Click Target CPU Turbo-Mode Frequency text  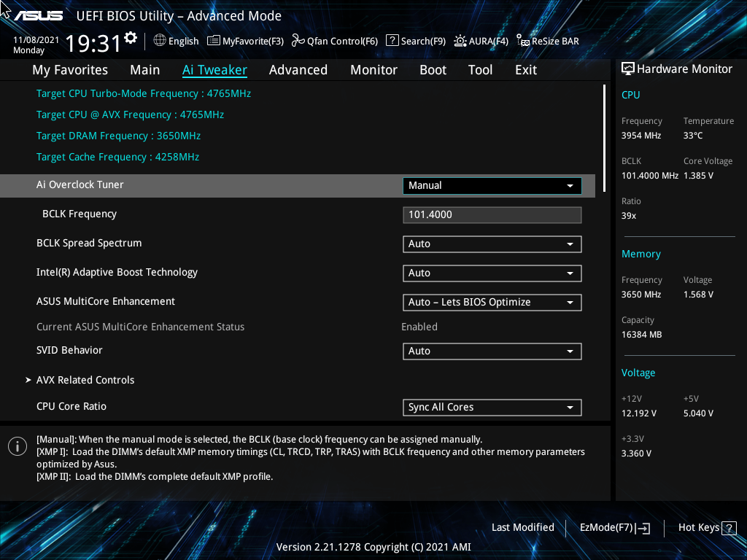[144, 93]
